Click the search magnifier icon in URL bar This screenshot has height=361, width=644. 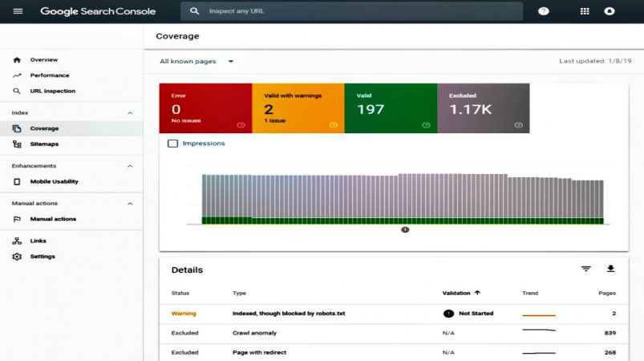click(195, 11)
